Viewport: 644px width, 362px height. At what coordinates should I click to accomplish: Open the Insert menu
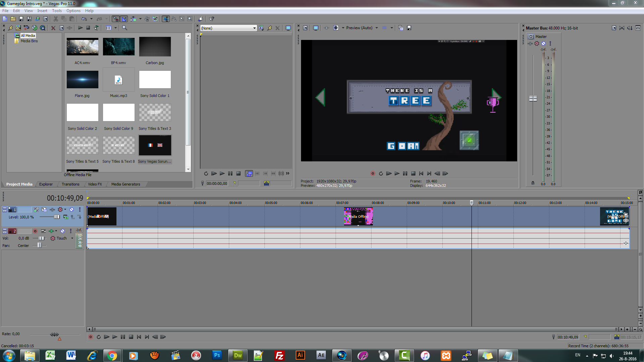(x=42, y=11)
